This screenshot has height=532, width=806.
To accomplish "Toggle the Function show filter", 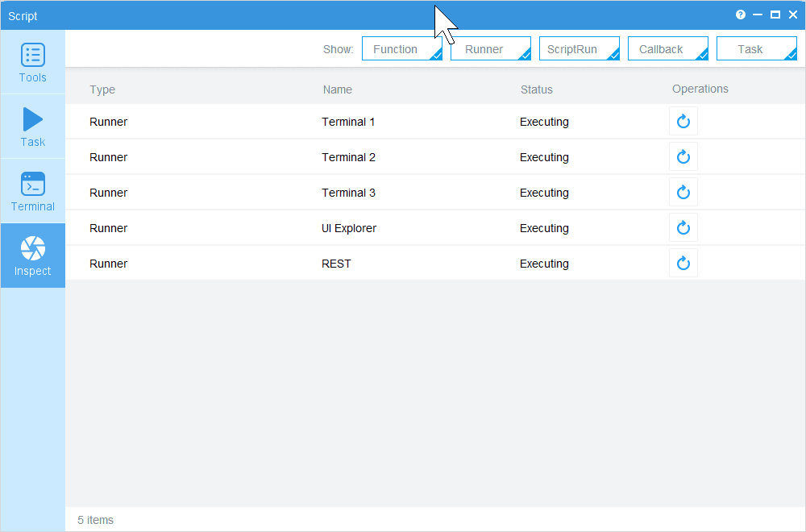I will (402, 48).
